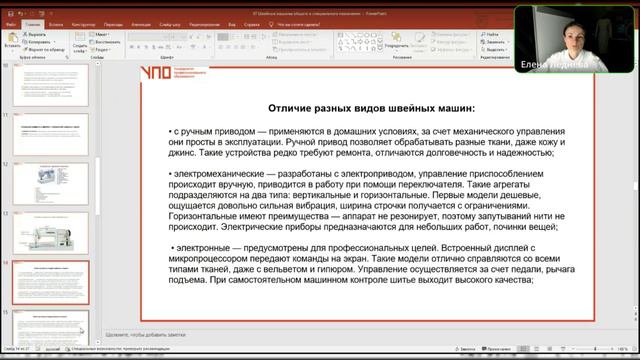Click the Вырезать cut button
Viewport: 640px width, 360px height.
(x=34, y=35)
